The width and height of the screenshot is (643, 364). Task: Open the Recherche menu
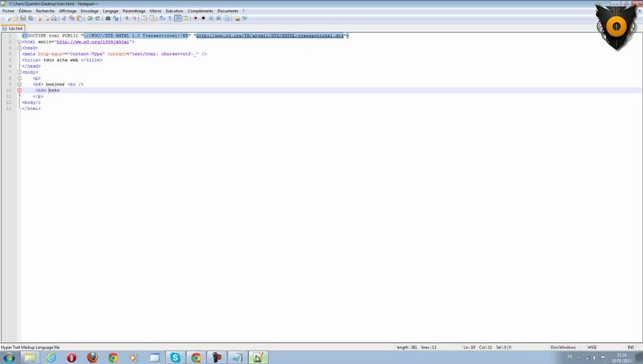click(45, 11)
